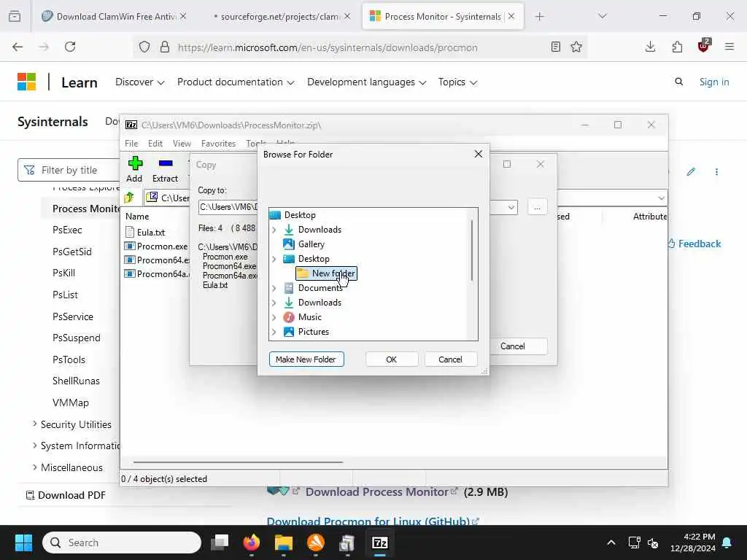This screenshot has height=560, width=747.
Task: Open the 7-Zip File menu
Action: [x=131, y=144]
